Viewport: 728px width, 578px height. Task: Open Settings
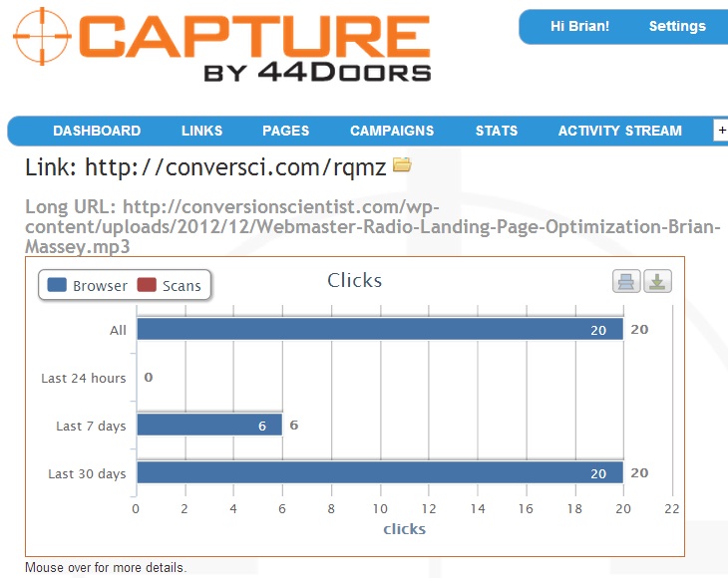pos(677,26)
